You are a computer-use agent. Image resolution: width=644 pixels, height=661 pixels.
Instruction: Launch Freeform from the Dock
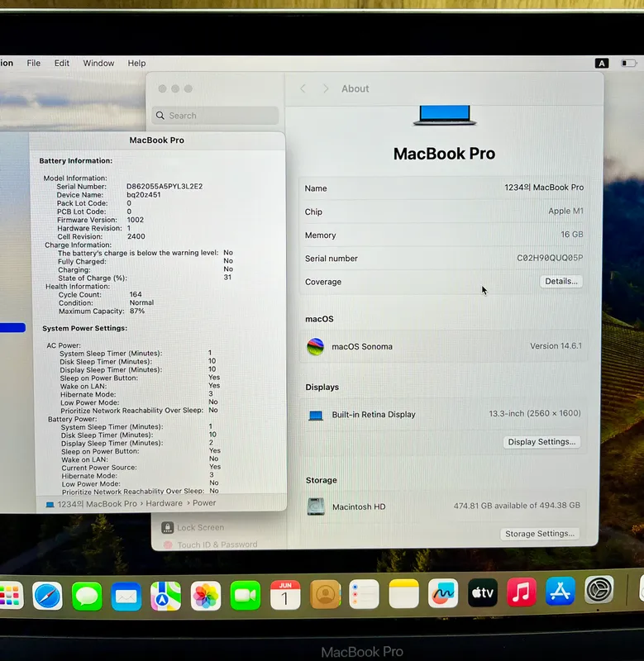pos(443,592)
